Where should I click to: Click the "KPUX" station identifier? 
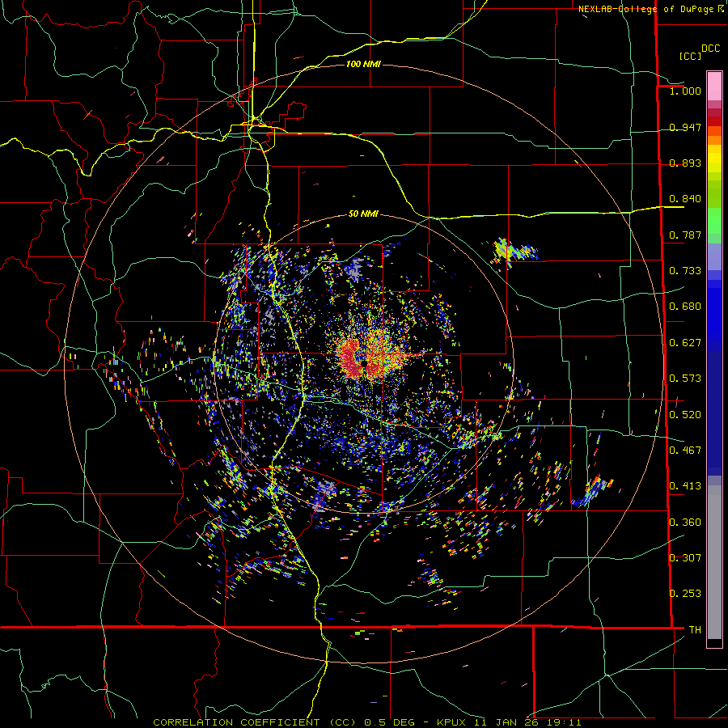(x=451, y=722)
